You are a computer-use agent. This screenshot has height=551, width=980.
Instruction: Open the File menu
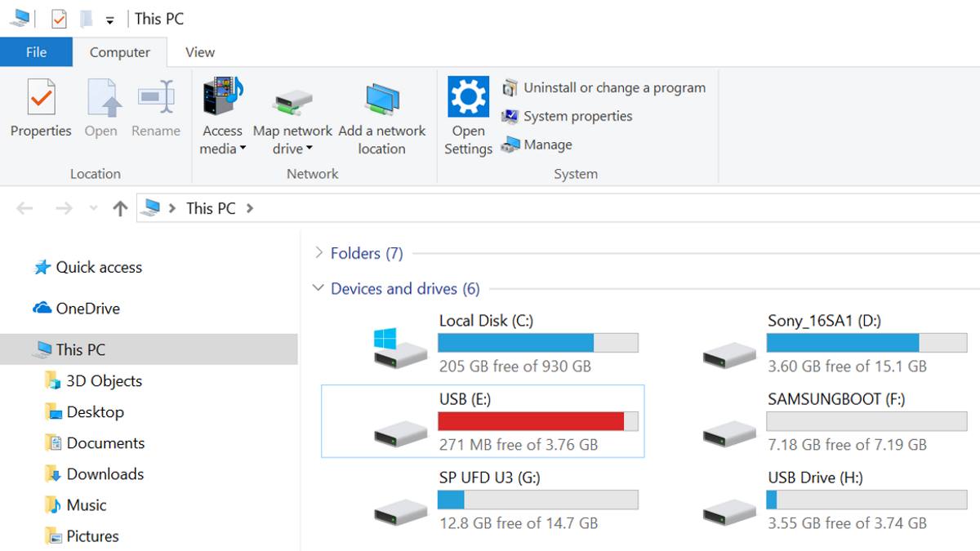36,51
